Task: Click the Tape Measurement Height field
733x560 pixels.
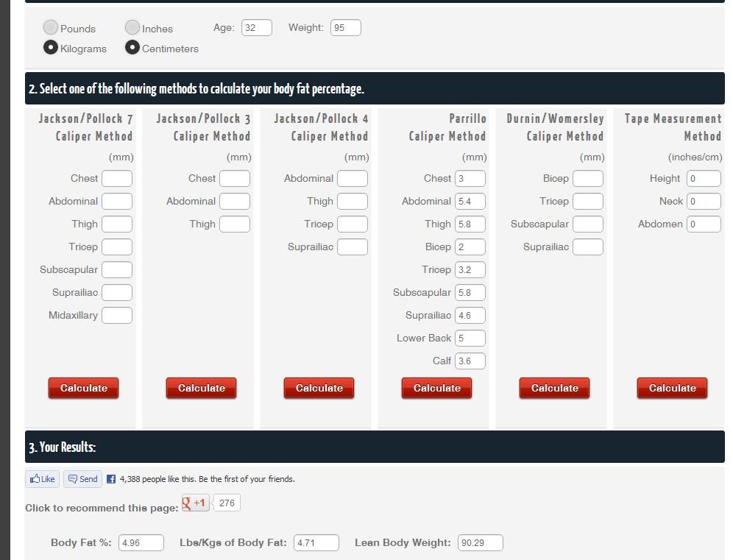Action: click(704, 179)
